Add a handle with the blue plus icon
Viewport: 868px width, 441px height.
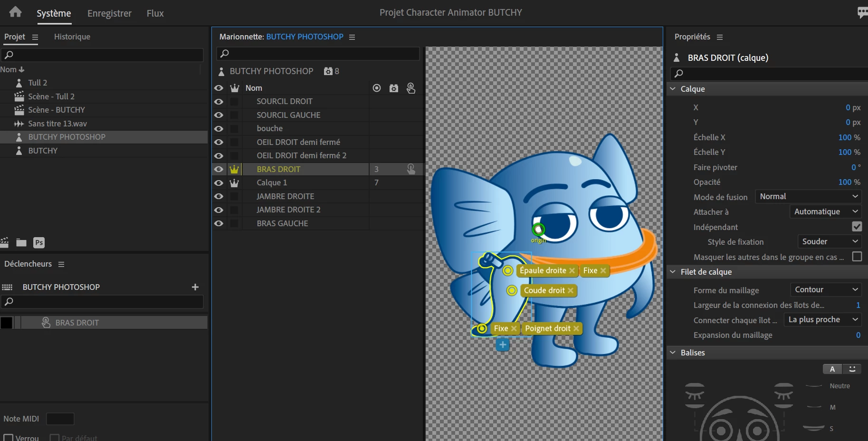pos(503,345)
